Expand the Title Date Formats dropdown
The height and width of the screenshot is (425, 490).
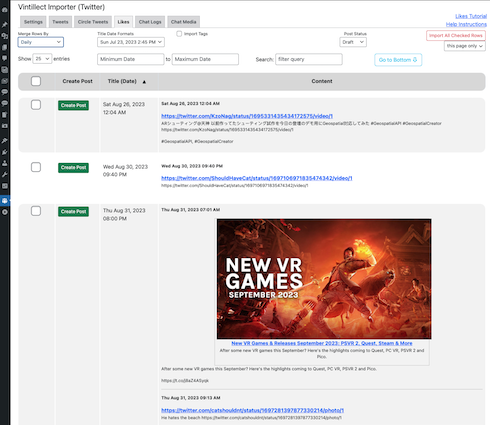point(131,42)
